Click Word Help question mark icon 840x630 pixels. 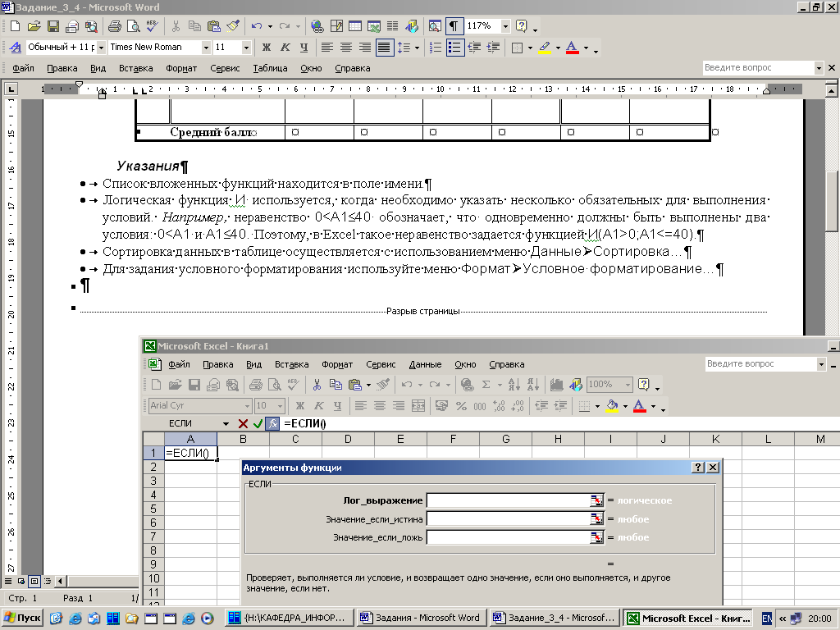[x=521, y=25]
